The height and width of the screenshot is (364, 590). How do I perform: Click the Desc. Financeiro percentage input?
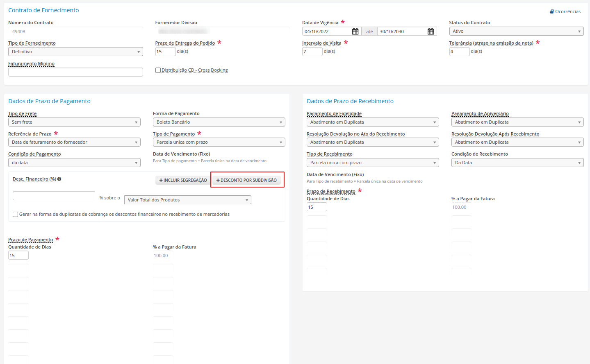pos(54,196)
